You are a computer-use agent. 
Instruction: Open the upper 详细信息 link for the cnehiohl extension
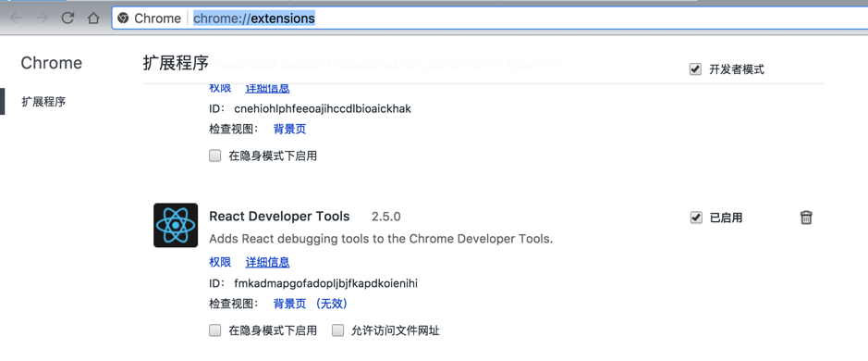[x=267, y=88]
